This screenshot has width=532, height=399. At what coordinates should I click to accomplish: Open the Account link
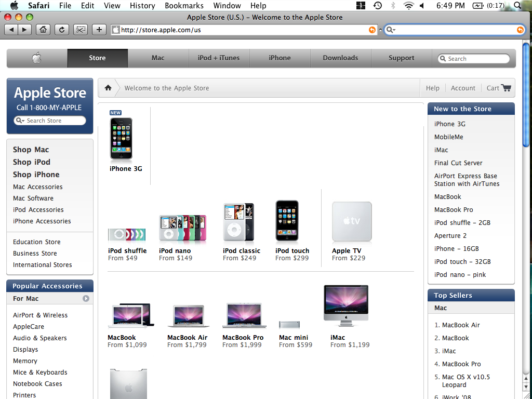(x=463, y=88)
